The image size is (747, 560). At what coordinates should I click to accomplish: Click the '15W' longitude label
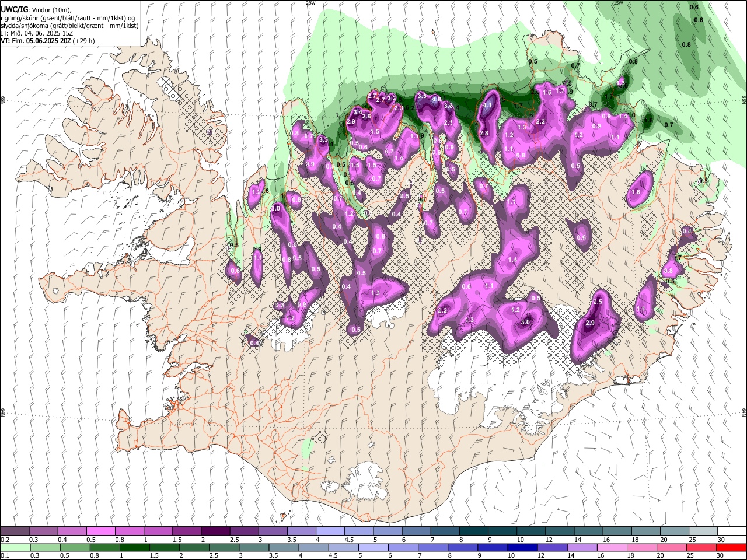point(619,3)
